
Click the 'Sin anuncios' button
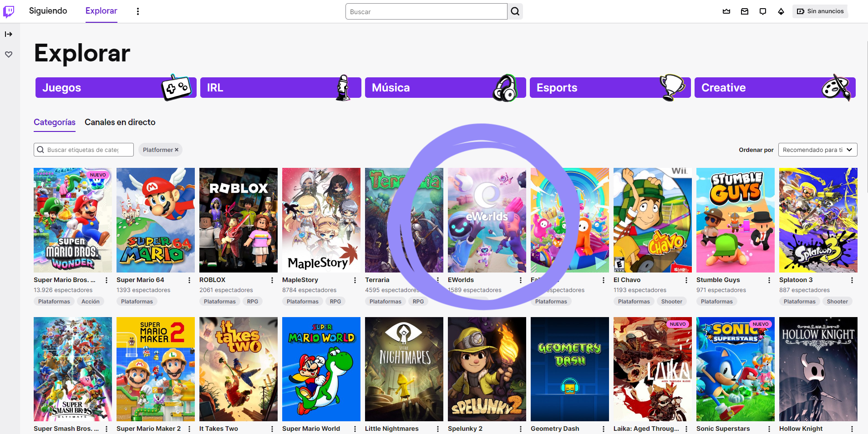(x=820, y=11)
